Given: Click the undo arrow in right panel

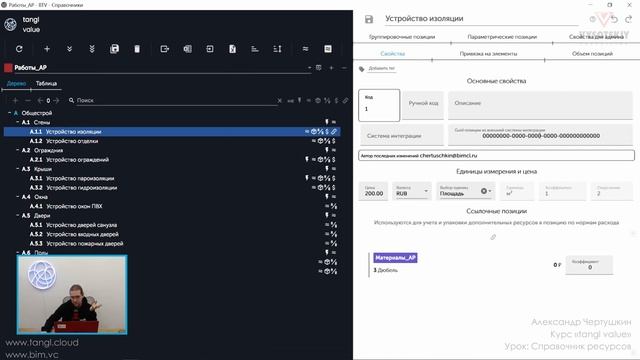Looking at the screenshot, I should tap(614, 19).
